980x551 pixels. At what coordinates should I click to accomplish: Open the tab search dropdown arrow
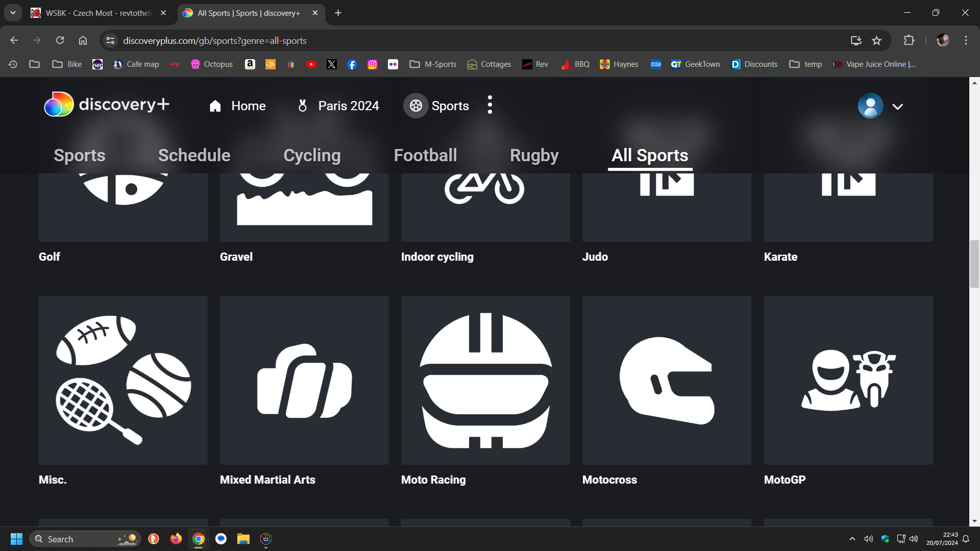click(x=13, y=13)
